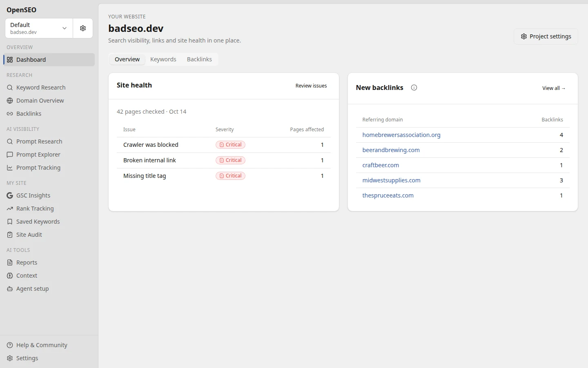Click the Site Audit clipboard icon

click(x=10, y=235)
